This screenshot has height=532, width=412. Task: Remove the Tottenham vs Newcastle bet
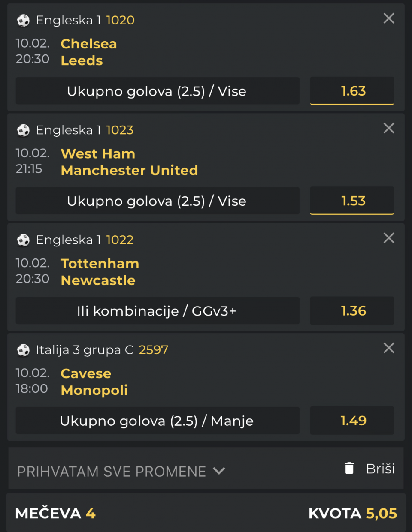click(389, 238)
